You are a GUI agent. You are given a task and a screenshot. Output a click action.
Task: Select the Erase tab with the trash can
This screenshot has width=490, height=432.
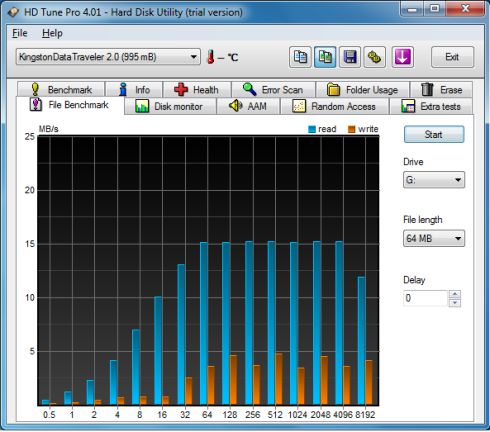(x=441, y=90)
